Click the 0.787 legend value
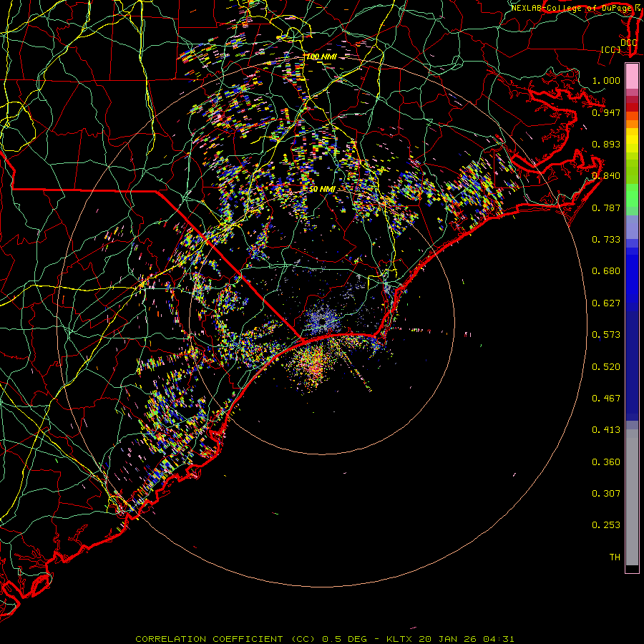The width and height of the screenshot is (644, 644). 606,208
